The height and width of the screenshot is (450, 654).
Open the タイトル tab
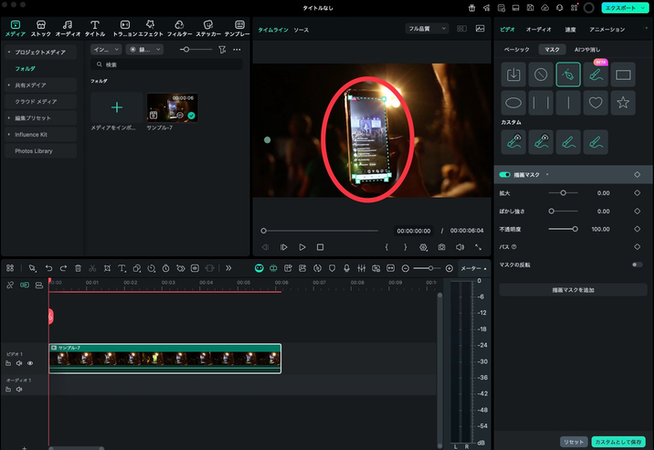(x=95, y=28)
